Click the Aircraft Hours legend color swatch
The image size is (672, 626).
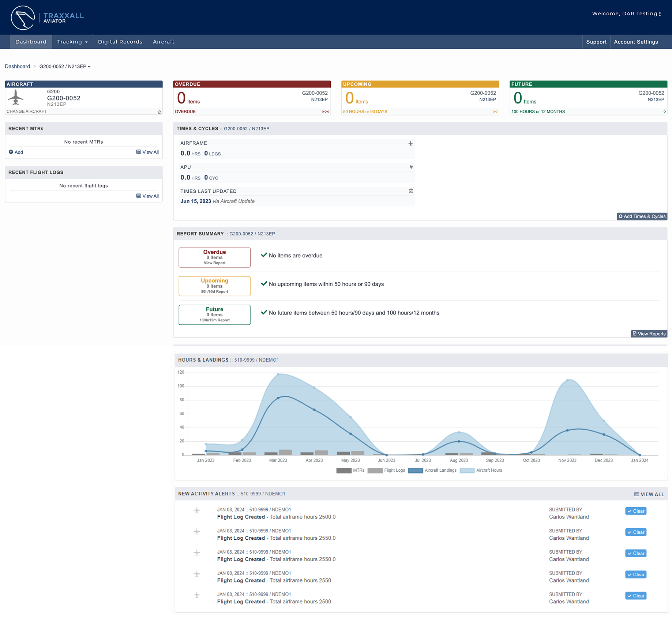click(x=467, y=471)
